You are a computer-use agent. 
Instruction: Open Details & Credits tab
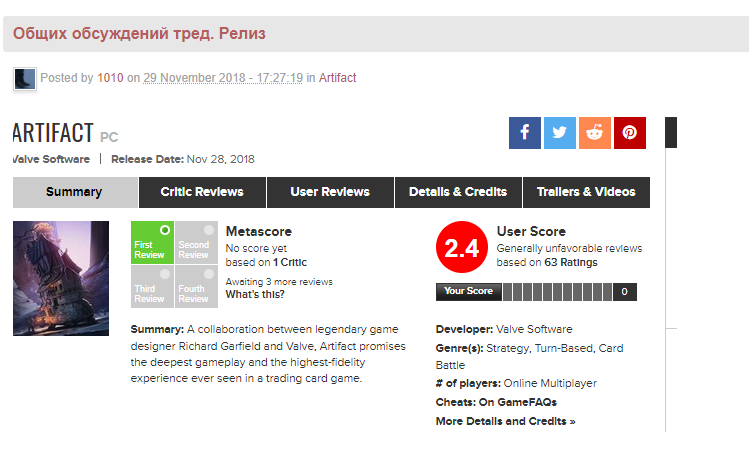point(458,192)
